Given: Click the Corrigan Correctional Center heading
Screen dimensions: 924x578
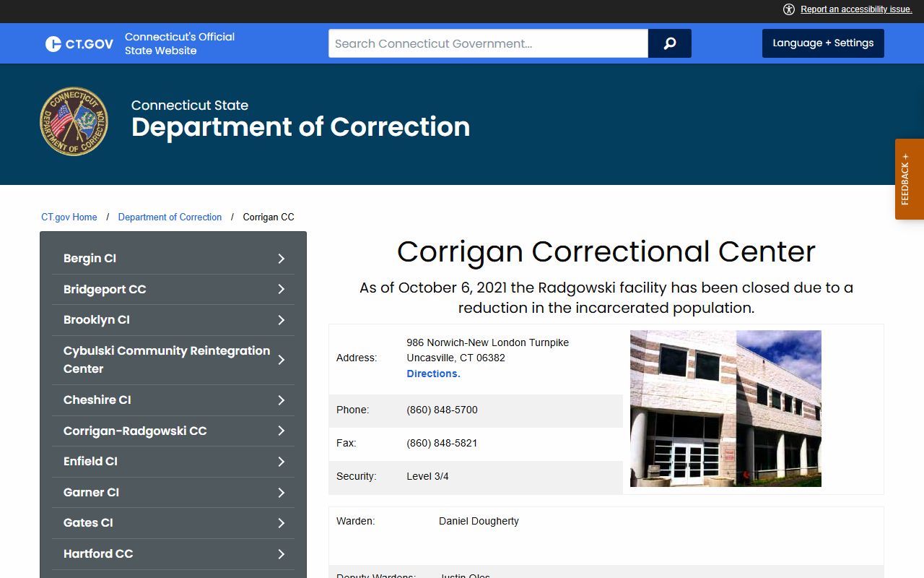Looking at the screenshot, I should click(x=606, y=251).
